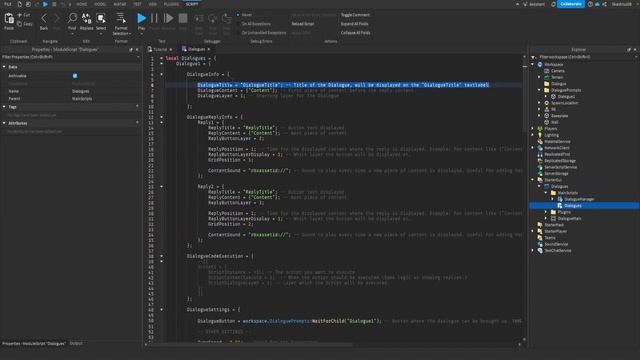Screen dimensions: 640x360
Task: Click the Step Over debugger icon
Action: [x=213, y=18]
